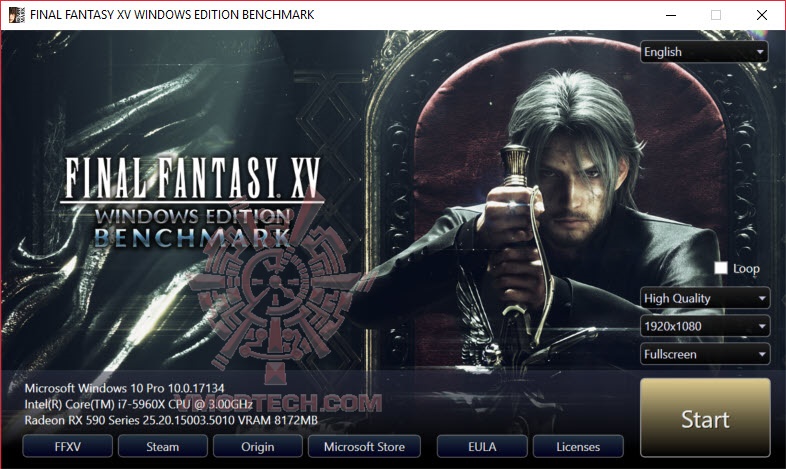Click the resolution dropdown arrow icon
The height and width of the screenshot is (469, 786).
[x=762, y=327]
